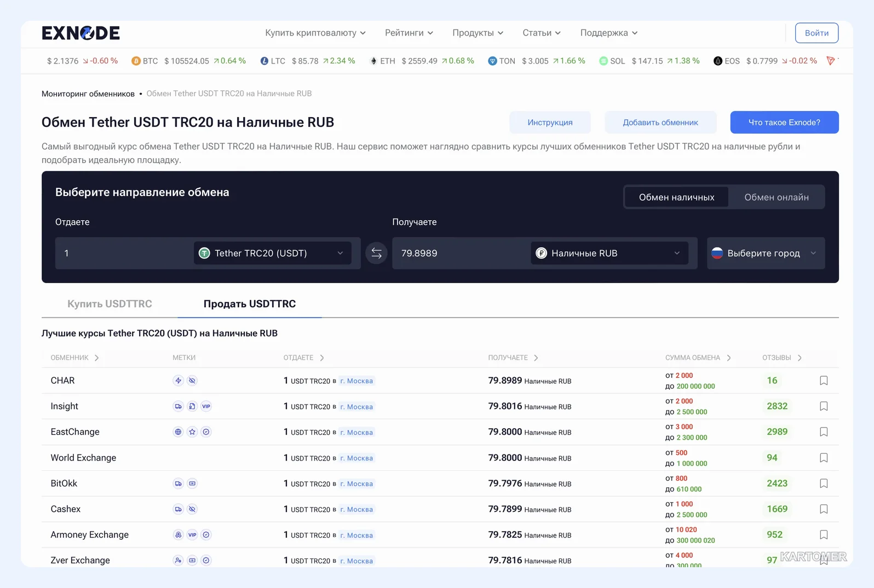Screen dimensions: 874x588
Task: Bookmark the Insight exchanger row
Action: point(824,406)
